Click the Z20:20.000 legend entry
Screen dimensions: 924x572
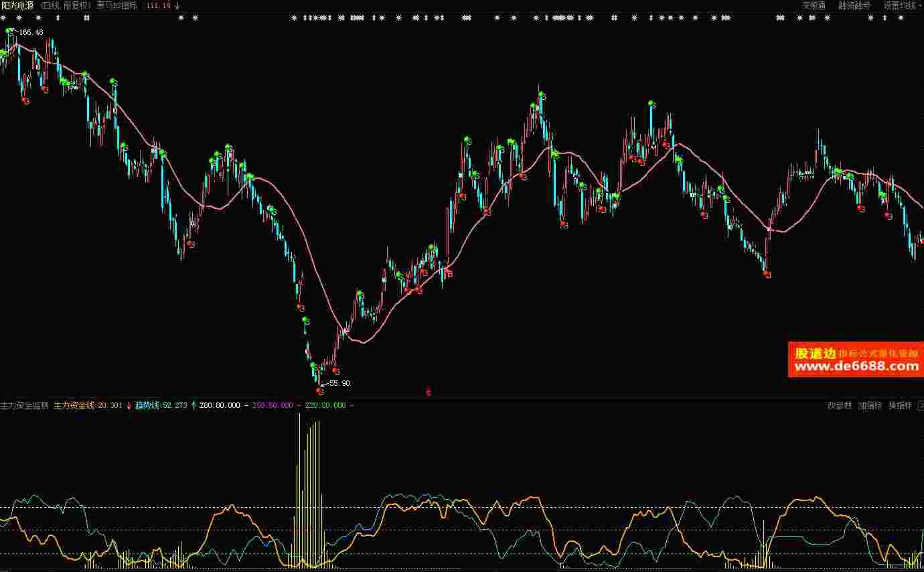[325, 405]
